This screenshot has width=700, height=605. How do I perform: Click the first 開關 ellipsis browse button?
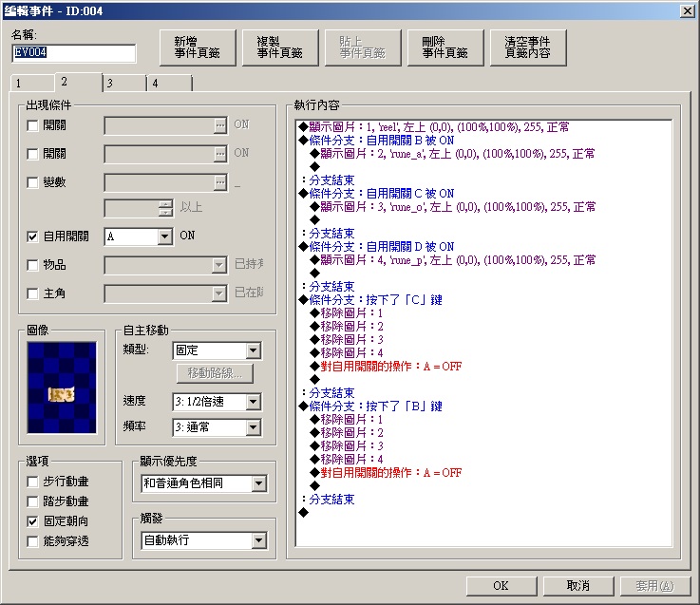coord(220,126)
